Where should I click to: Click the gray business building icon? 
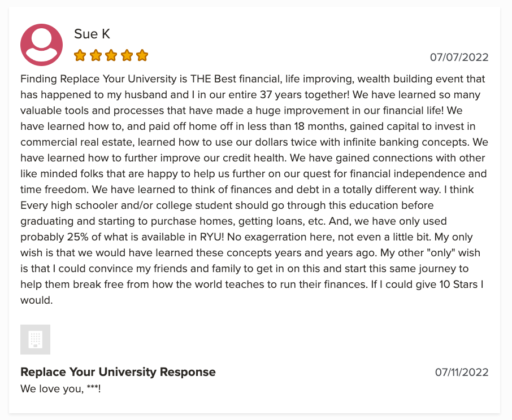click(x=35, y=339)
